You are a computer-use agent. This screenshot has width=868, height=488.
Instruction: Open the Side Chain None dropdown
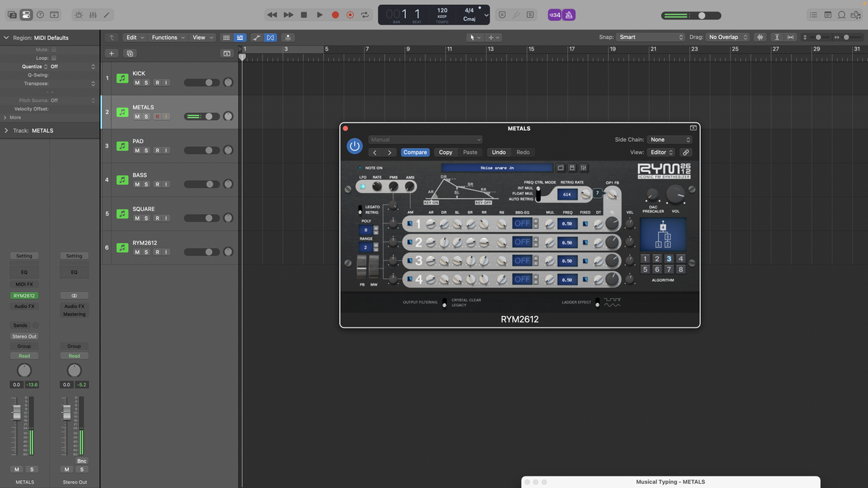(670, 140)
